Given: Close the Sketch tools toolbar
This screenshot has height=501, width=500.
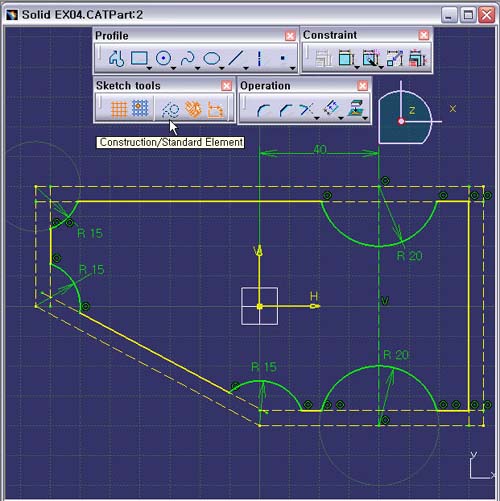Looking at the screenshot, I should coord(227,86).
